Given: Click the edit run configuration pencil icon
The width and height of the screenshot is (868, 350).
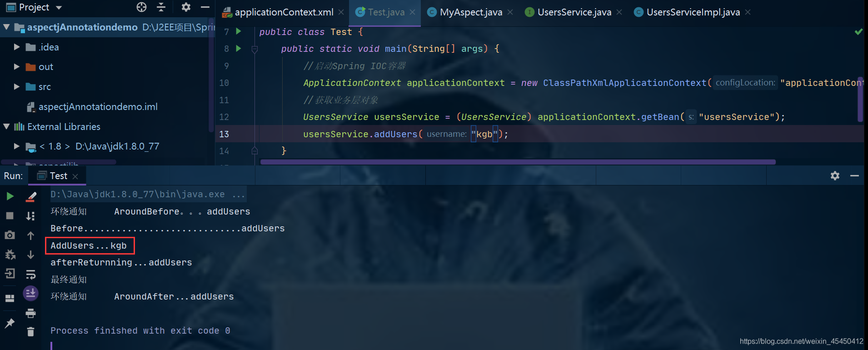Looking at the screenshot, I should 30,196.
